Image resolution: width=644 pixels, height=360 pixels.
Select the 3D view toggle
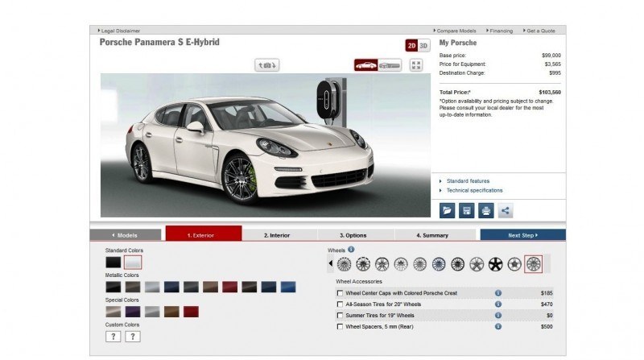pyautogui.click(x=423, y=46)
